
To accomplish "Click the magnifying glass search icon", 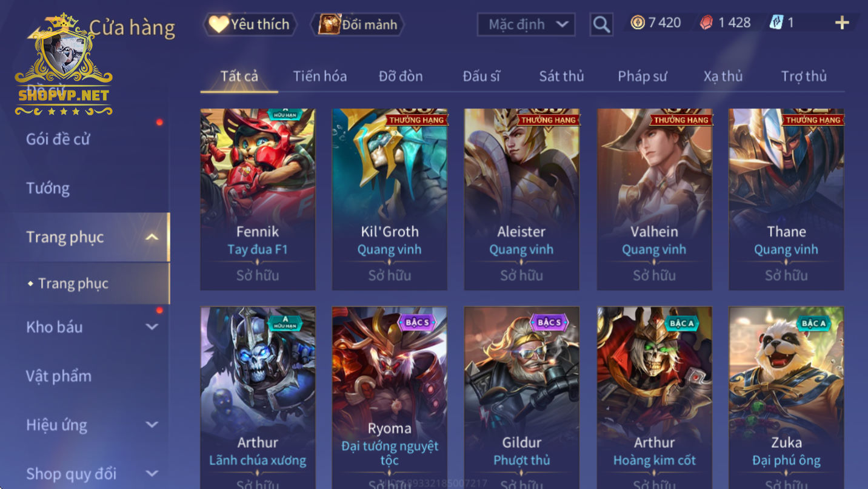I will (601, 24).
